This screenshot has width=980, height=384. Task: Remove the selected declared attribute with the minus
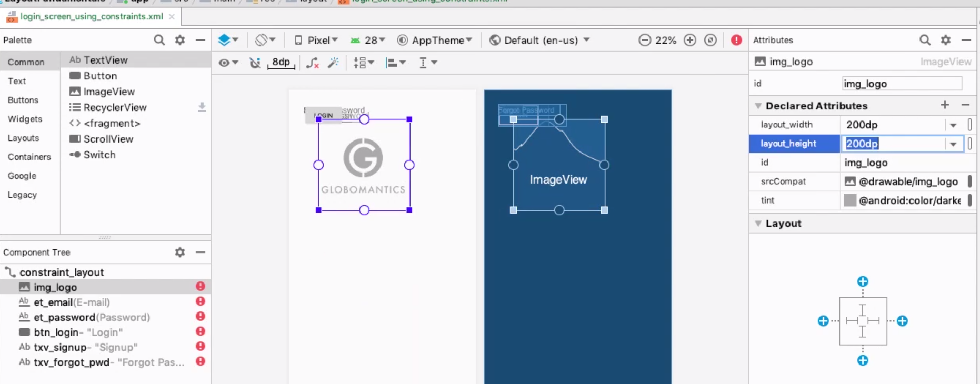point(965,105)
